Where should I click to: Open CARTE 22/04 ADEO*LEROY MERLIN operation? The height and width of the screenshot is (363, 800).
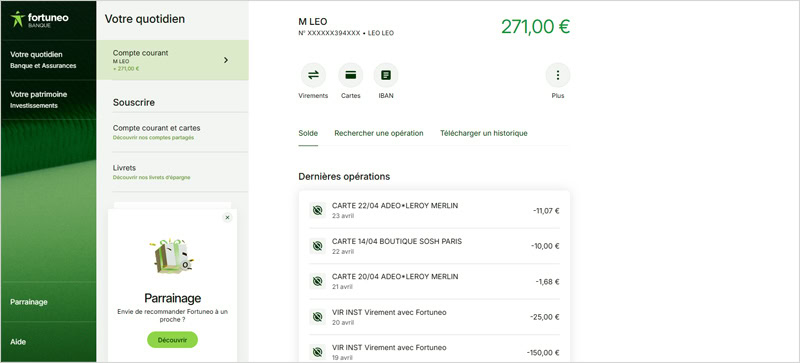434,210
